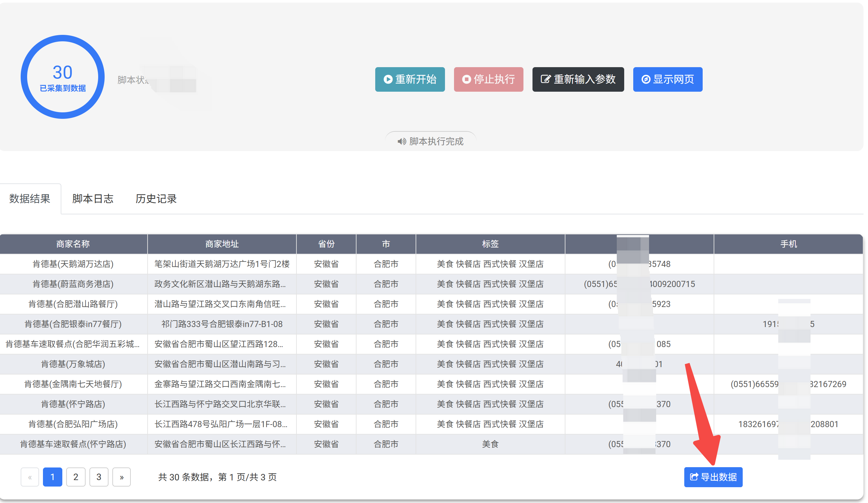Viewport: 868px width, 503px height.
Task: Open 重新输入参数 to re-enter parameters
Action: [578, 79]
